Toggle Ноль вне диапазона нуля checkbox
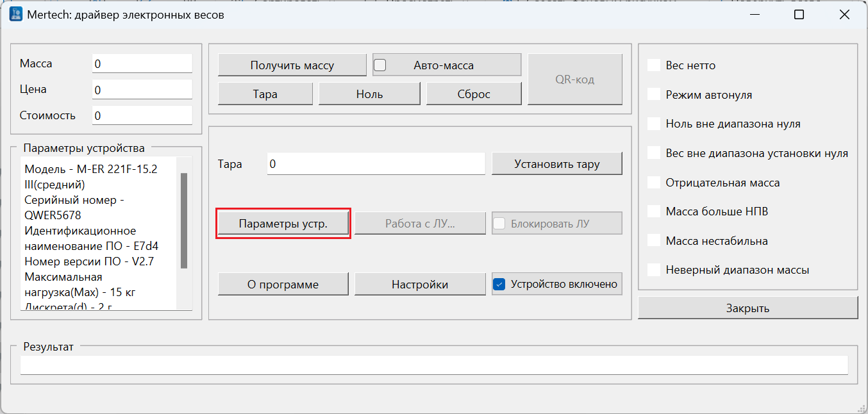This screenshot has height=414, width=868. [x=654, y=124]
